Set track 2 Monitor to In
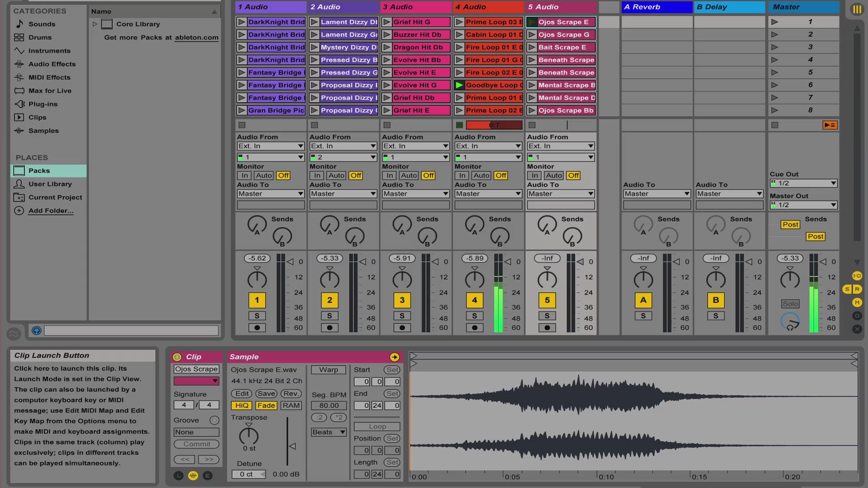 coord(317,175)
